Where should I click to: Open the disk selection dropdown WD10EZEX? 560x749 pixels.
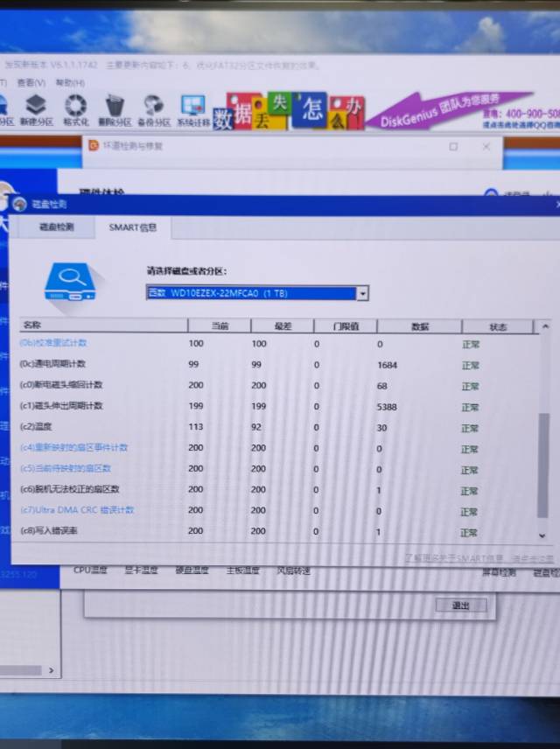click(x=251, y=293)
